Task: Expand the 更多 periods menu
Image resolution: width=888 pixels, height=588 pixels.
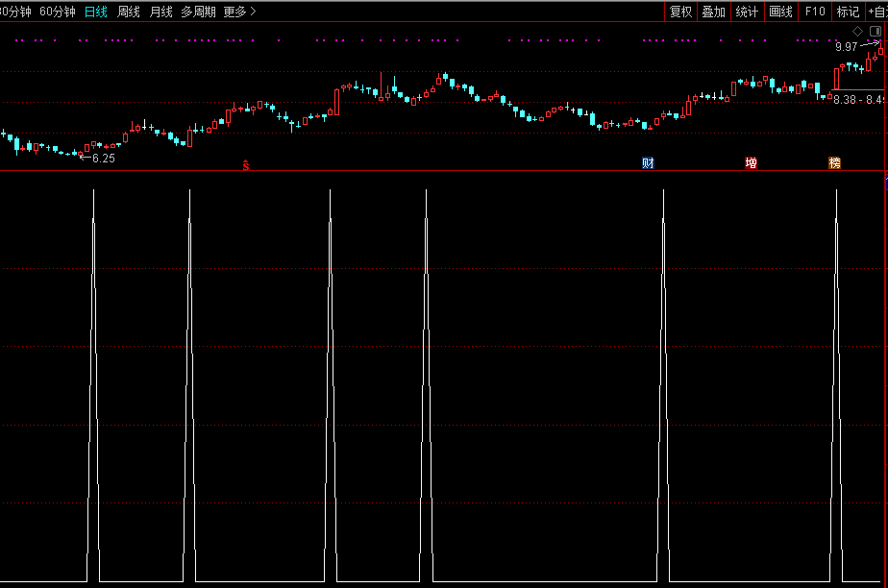Action: [x=239, y=12]
